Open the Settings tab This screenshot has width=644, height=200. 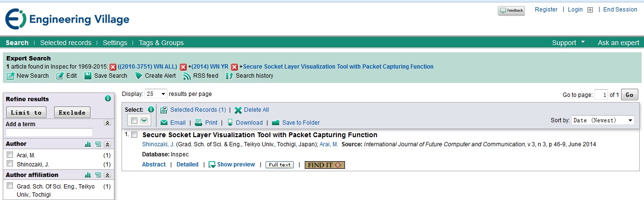(115, 43)
